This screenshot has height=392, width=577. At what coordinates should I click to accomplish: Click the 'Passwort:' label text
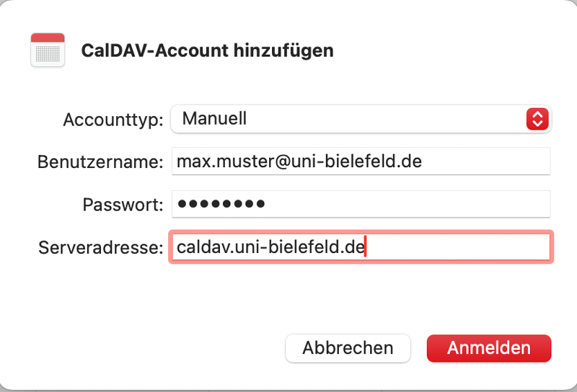(123, 205)
